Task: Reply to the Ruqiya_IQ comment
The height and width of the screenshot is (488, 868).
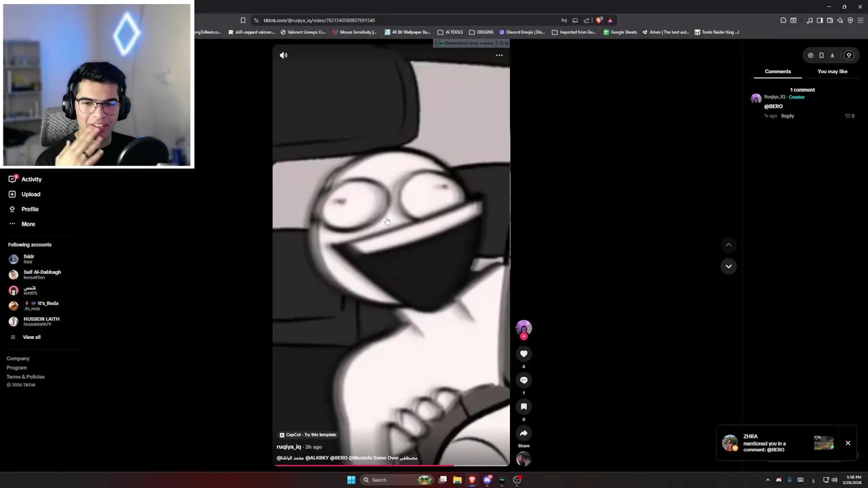Action: 787,116
